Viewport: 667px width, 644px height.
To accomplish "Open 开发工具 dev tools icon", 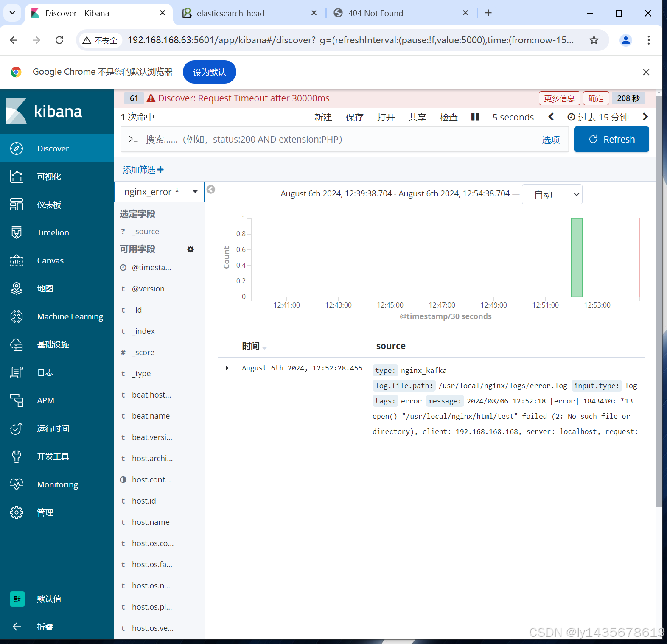I will [17, 456].
